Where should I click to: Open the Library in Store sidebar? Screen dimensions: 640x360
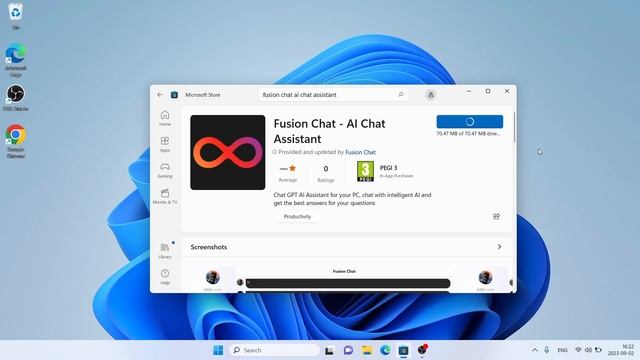(165, 251)
